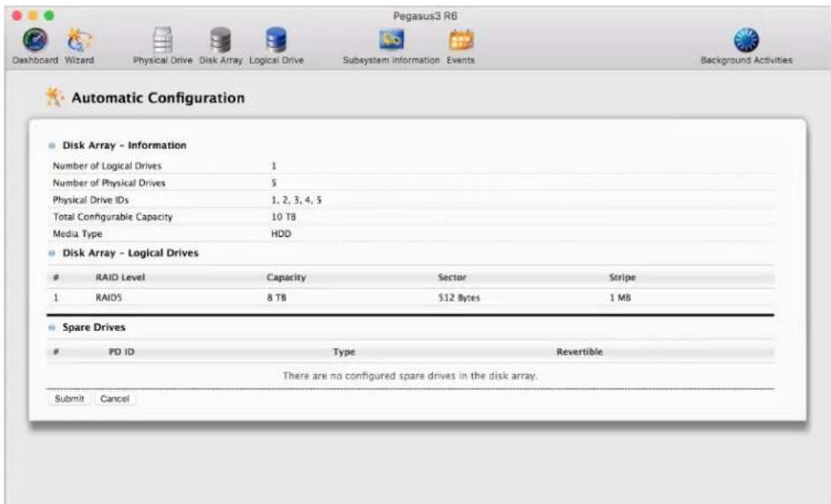Show Subsystem Information
This screenshot has width=831, height=504.
tap(391, 46)
